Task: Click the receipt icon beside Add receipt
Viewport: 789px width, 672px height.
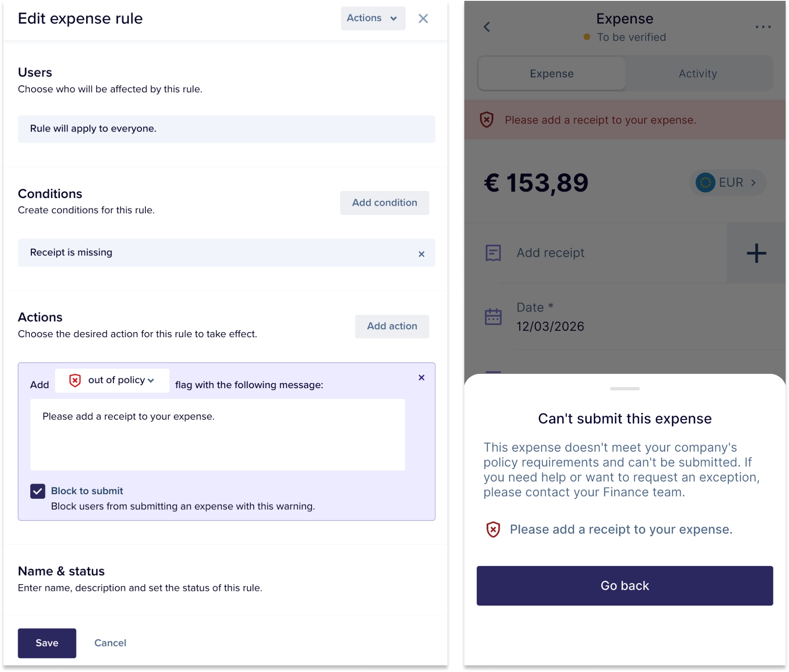Action: pos(493,253)
